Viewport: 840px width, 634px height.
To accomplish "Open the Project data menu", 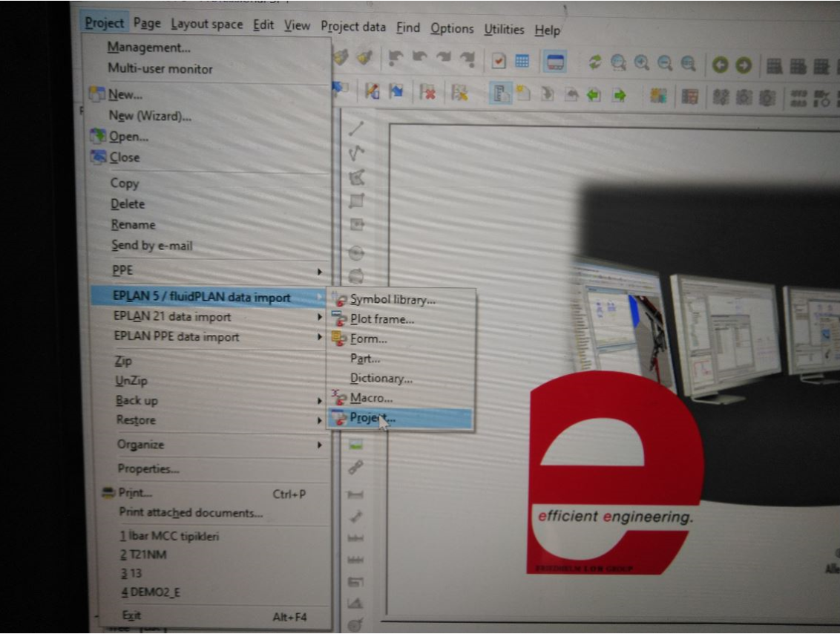I will click(353, 27).
